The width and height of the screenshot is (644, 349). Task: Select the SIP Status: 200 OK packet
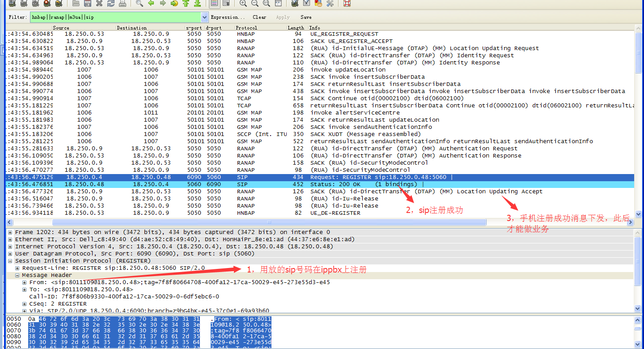320,184
